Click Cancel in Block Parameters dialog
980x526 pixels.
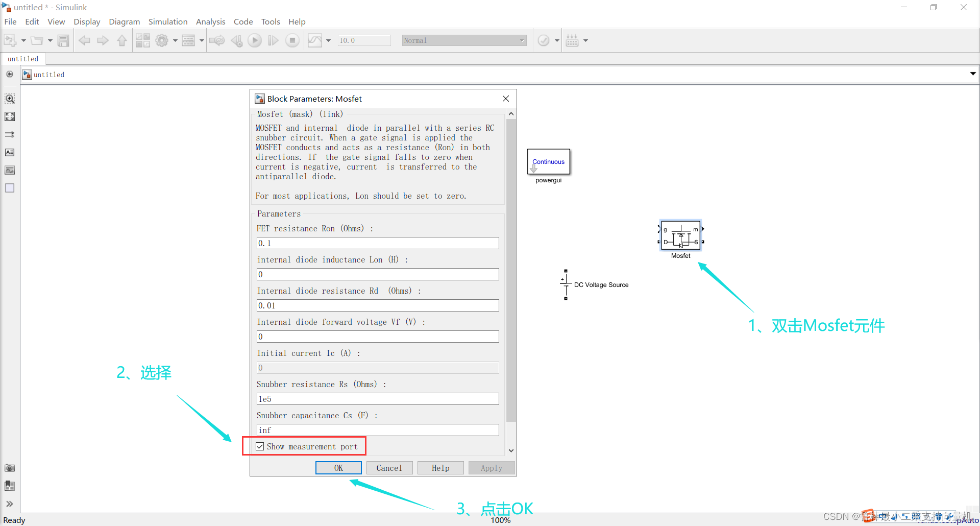click(389, 468)
